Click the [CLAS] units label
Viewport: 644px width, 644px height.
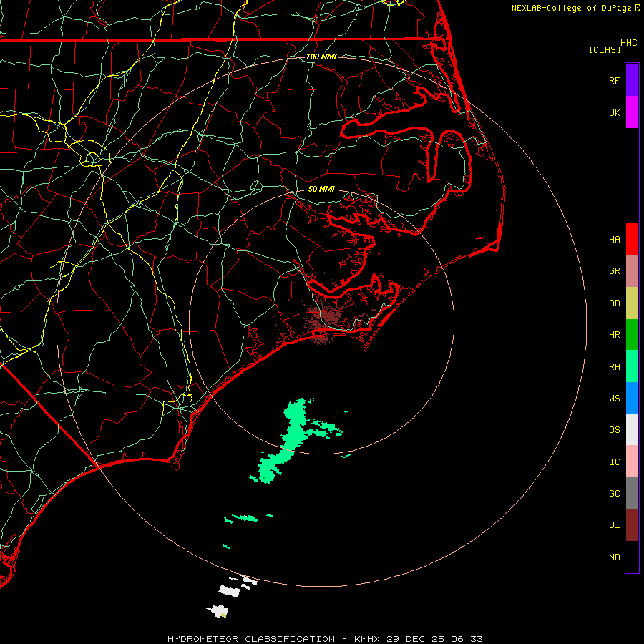(x=605, y=49)
